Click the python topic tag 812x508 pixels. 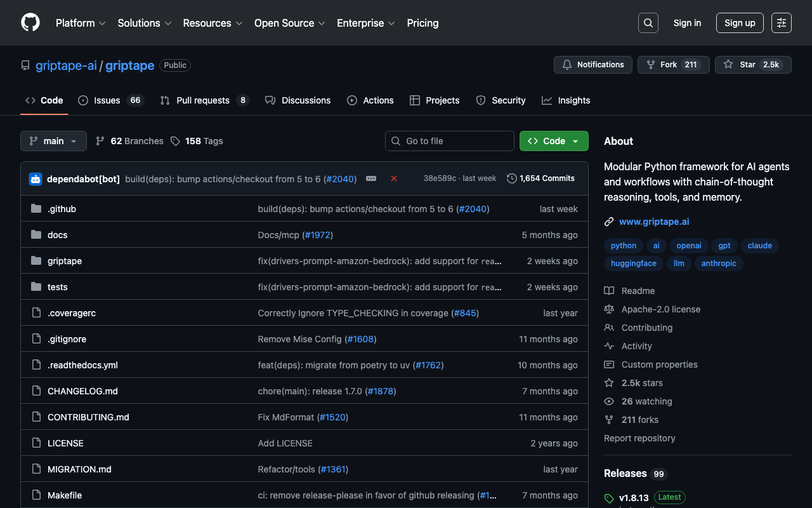pos(623,246)
